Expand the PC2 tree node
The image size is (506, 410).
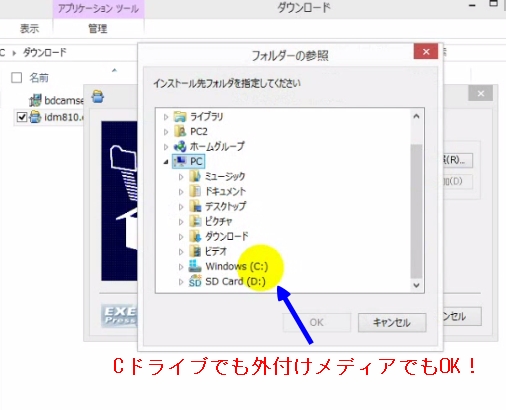[166, 132]
